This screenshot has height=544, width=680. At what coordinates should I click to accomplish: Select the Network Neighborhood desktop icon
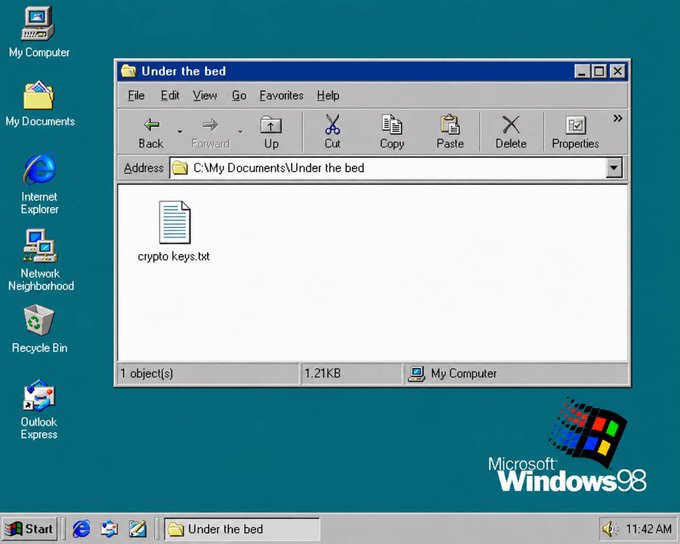point(40,260)
